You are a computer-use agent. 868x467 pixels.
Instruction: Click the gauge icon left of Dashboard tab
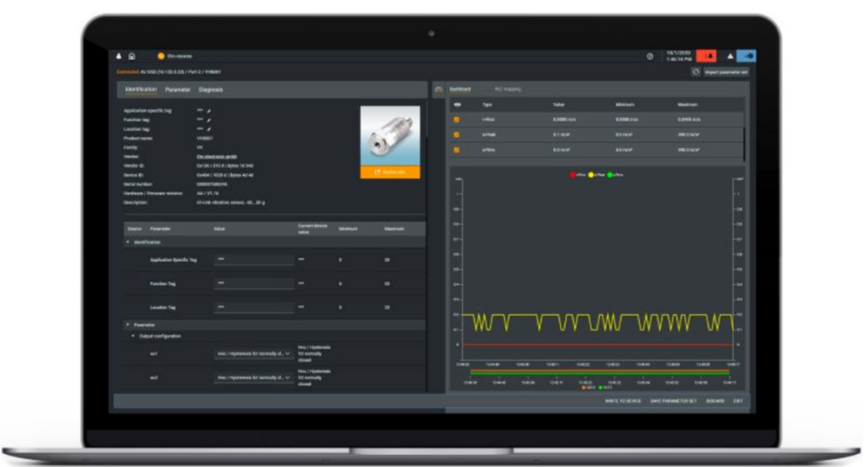click(438, 90)
